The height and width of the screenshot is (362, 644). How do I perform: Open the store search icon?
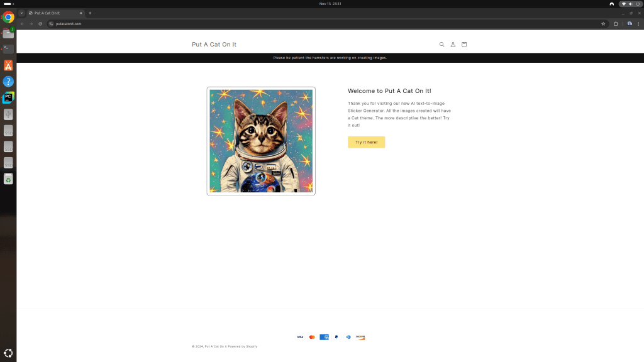(441, 45)
